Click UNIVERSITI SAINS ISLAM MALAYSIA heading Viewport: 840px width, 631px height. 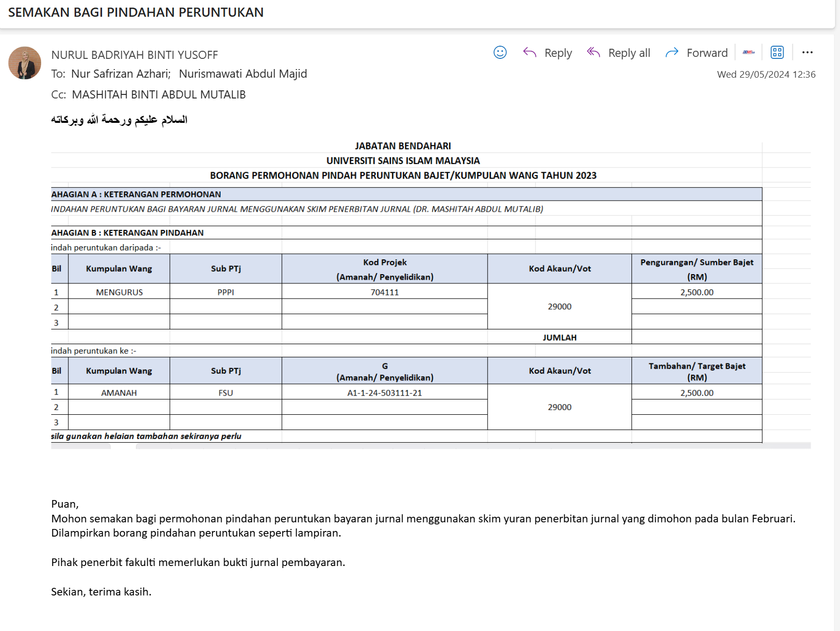click(403, 161)
